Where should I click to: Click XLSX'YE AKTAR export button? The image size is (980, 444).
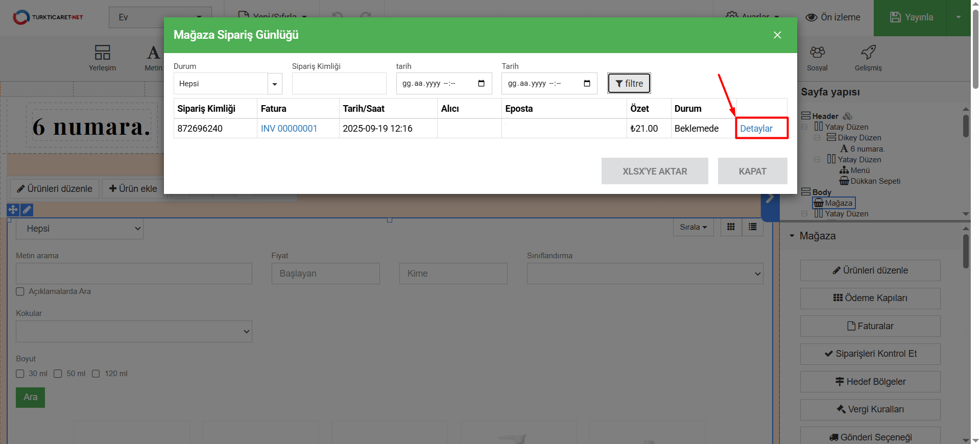tap(654, 171)
